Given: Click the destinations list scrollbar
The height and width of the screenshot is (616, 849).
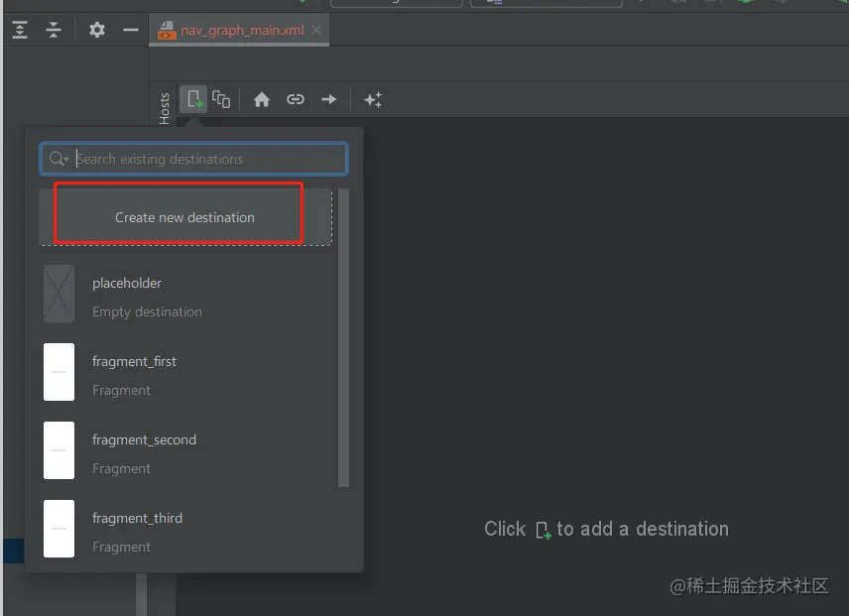Looking at the screenshot, I should point(343,338).
